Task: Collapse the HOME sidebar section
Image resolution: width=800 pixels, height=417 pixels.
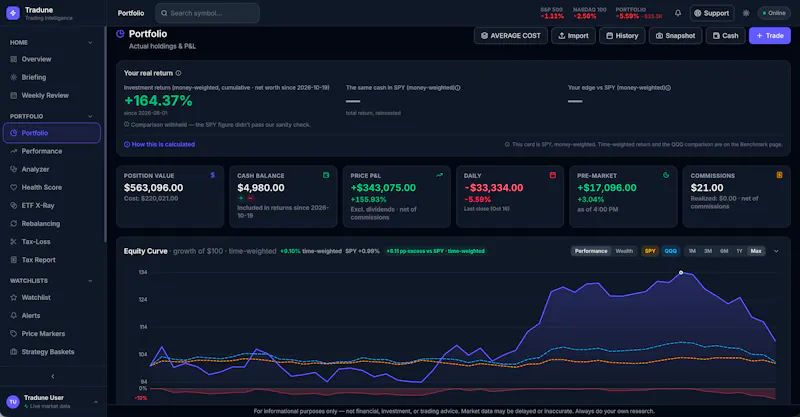Action: coord(90,42)
